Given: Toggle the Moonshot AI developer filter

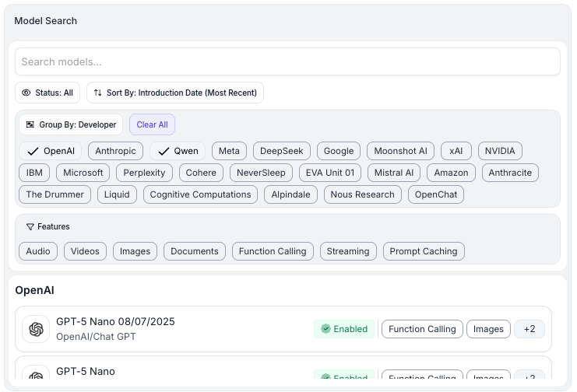Looking at the screenshot, I should pos(400,151).
